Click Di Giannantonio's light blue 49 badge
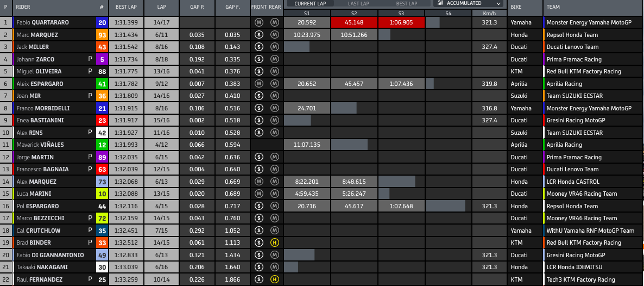644x286 pixels. click(102, 255)
